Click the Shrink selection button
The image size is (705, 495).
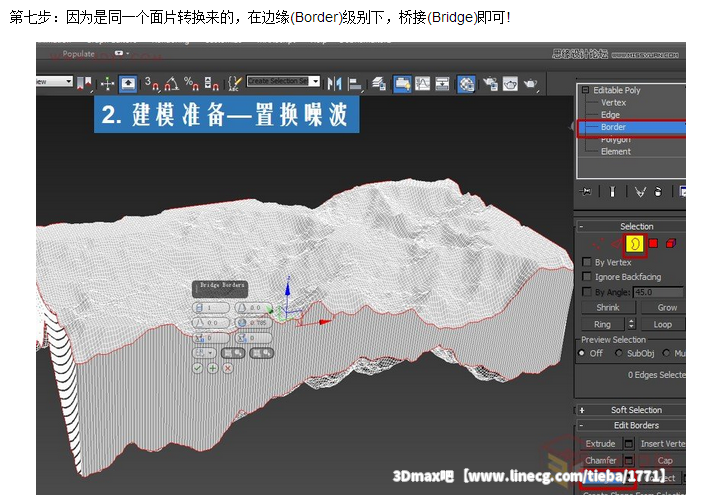coord(608,308)
